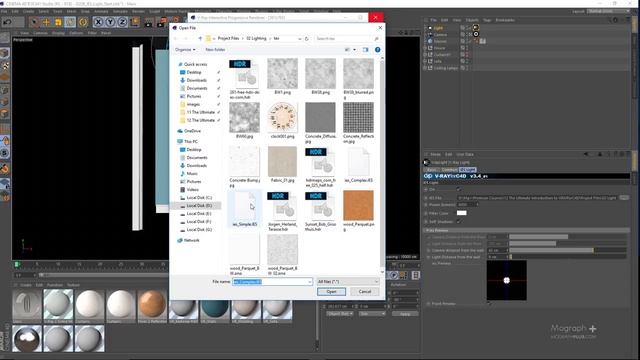The height and width of the screenshot is (360, 640).
Task: Toggle X-axis lock icon
Action: tap(98, 22)
